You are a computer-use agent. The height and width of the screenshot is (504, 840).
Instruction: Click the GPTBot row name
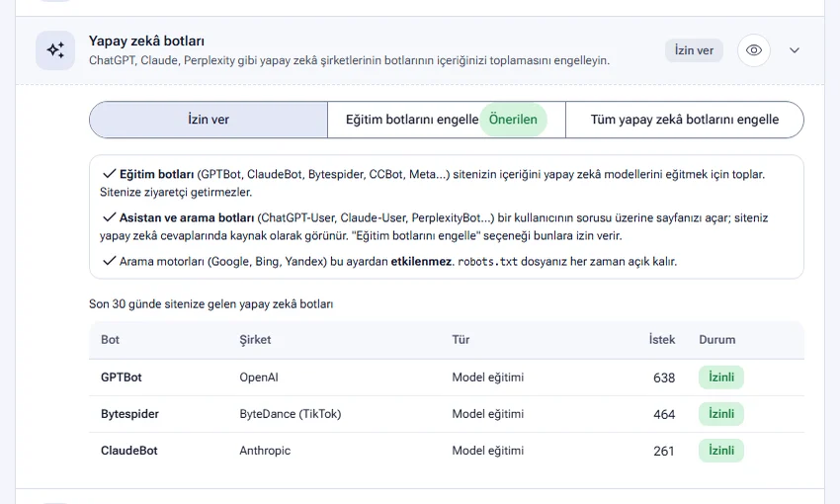click(122, 378)
